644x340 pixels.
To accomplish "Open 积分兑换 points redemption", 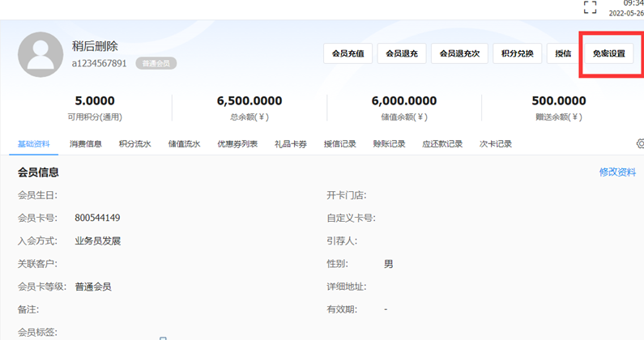I will [517, 54].
